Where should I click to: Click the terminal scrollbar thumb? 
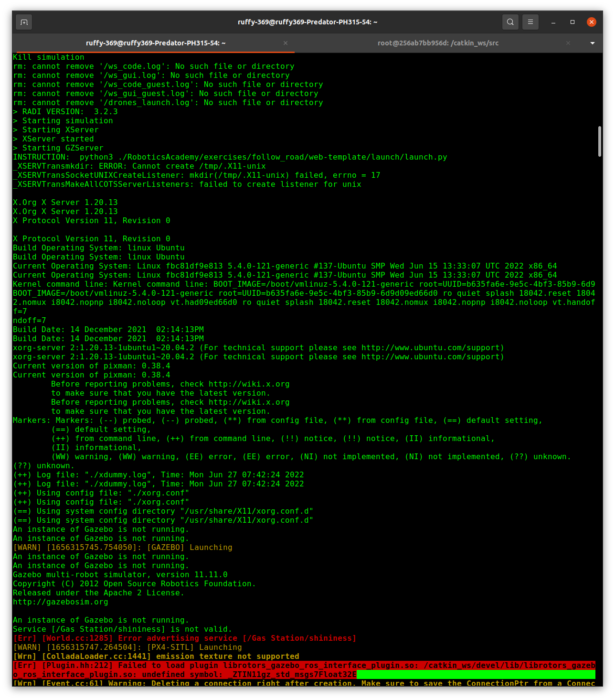[600, 141]
